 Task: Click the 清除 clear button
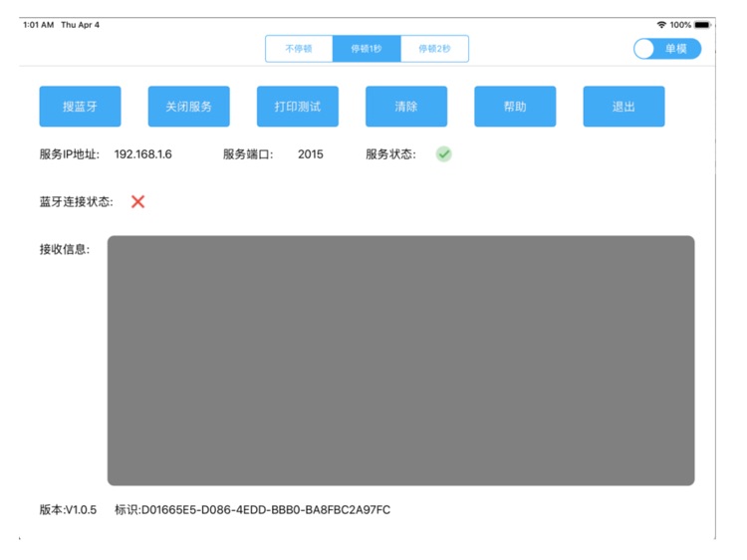406,107
